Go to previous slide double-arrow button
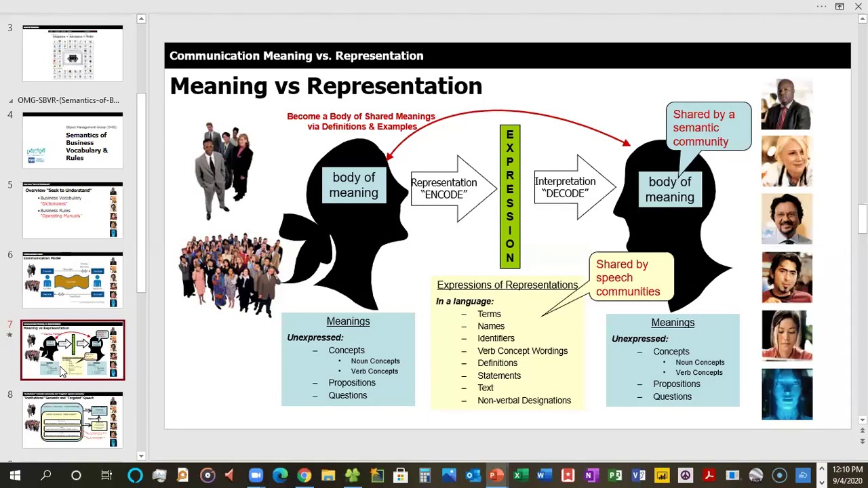The height and width of the screenshot is (488, 868). (863, 431)
